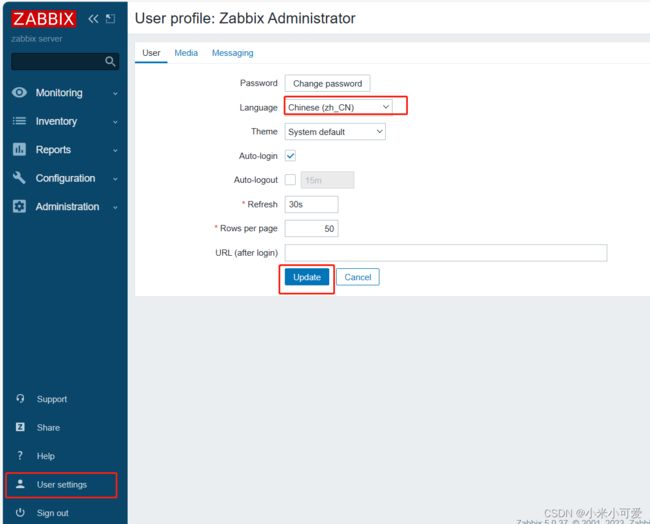
Task: Switch to the Media tab
Action: [x=186, y=53]
